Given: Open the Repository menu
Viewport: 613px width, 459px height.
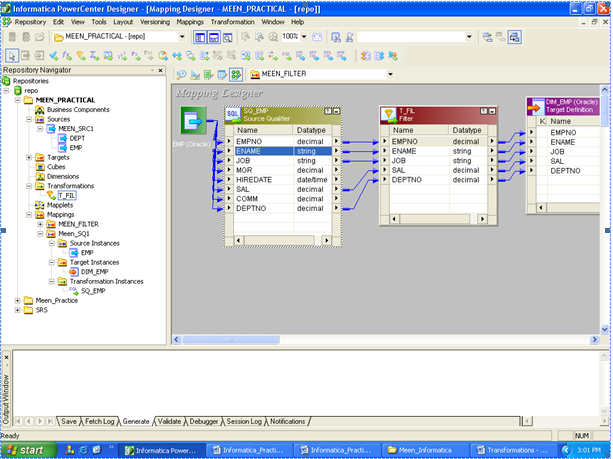Looking at the screenshot, I should click(x=30, y=22).
